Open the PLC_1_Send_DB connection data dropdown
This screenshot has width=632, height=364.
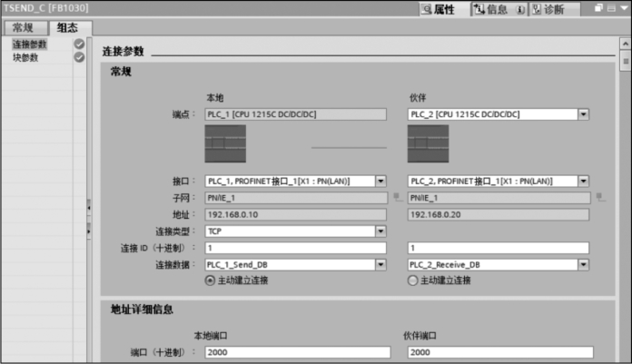(380, 265)
